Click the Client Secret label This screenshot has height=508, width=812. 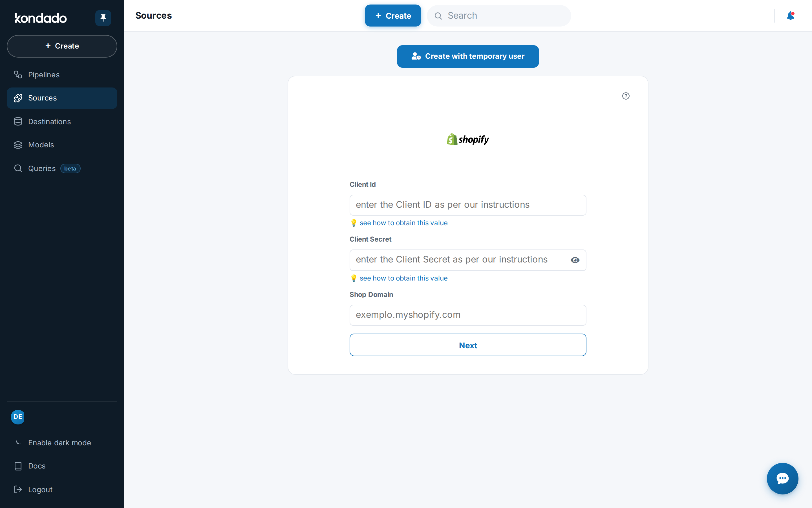[370, 239]
